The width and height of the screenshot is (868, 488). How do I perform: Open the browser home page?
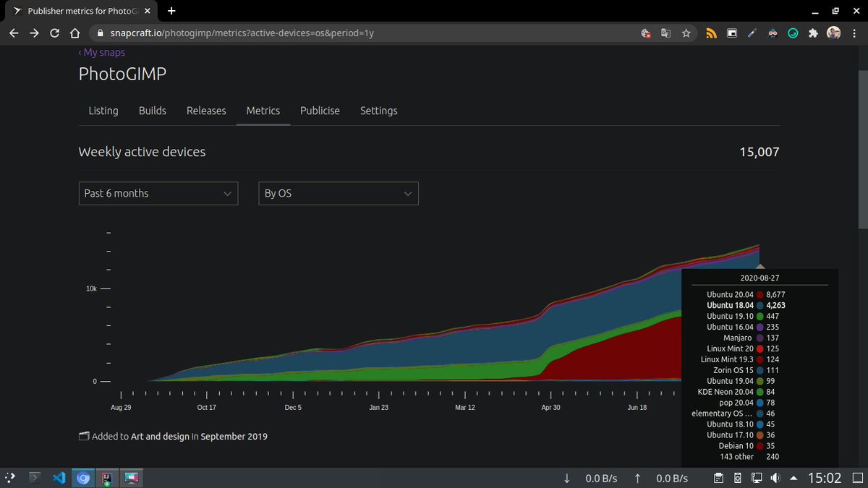(x=74, y=33)
